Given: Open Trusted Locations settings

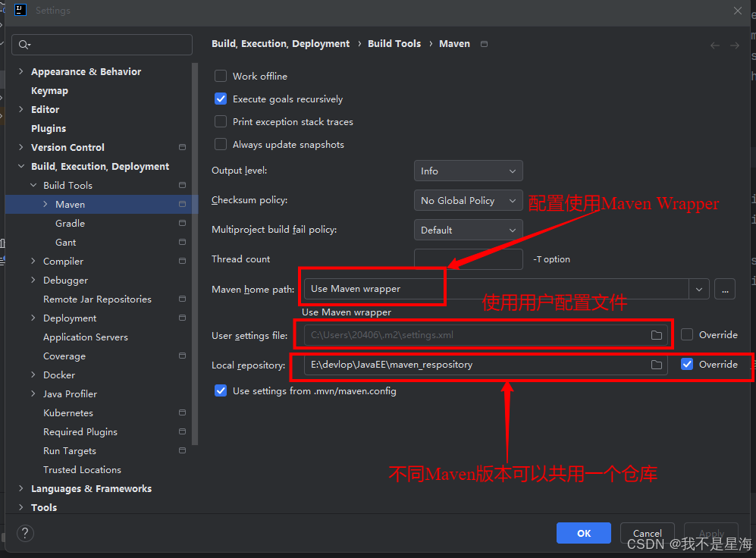Looking at the screenshot, I should coord(82,469).
